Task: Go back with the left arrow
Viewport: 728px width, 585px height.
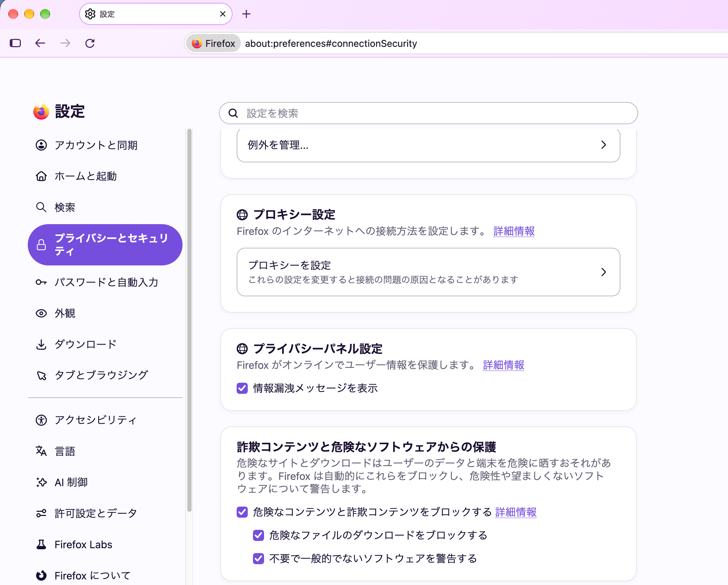Action: [40, 43]
